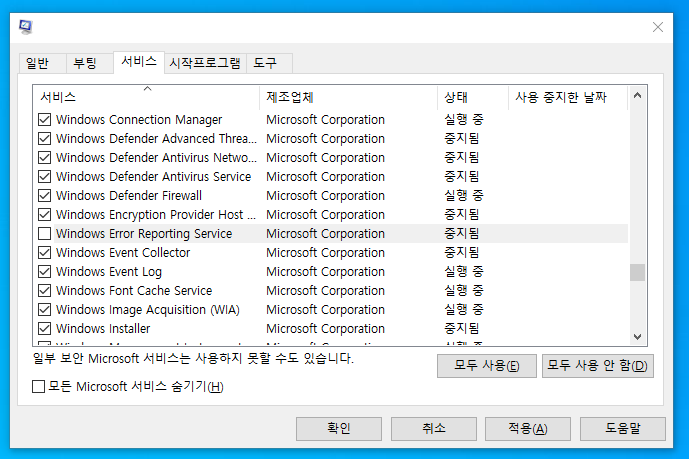The width and height of the screenshot is (689, 459).
Task: Uncheck Windows Image Acquisition (WIA) checkbox
Action: point(44,310)
